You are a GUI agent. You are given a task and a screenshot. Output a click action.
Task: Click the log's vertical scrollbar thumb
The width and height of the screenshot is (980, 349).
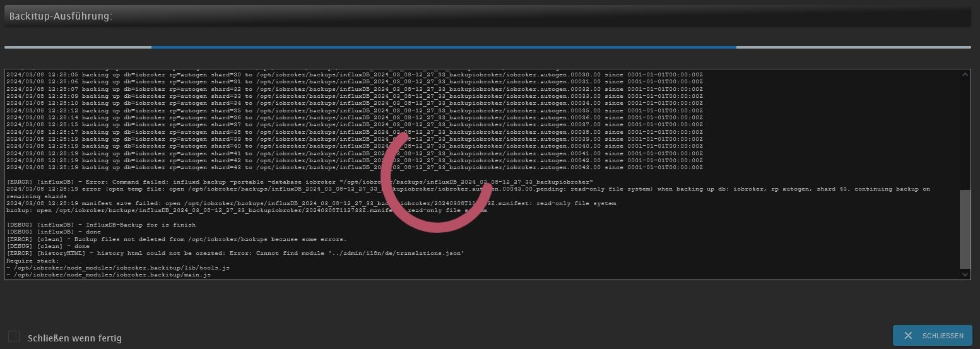[x=965, y=229]
